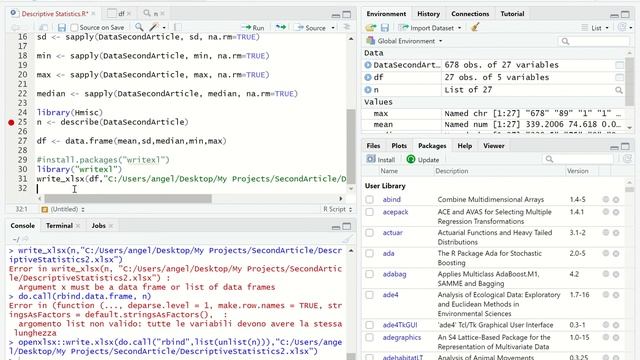Click the editor scroll-right arrow
640x360 pixels.
coord(340,198)
